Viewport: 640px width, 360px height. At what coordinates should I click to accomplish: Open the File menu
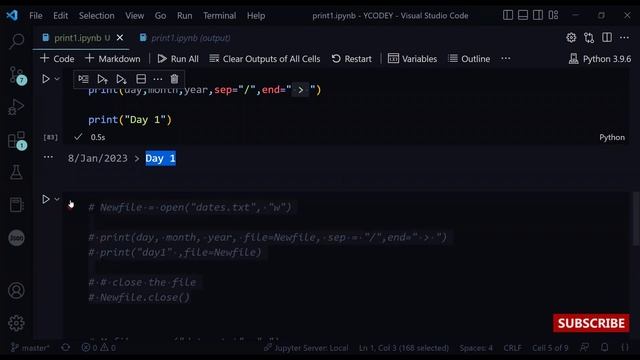[x=36, y=16]
